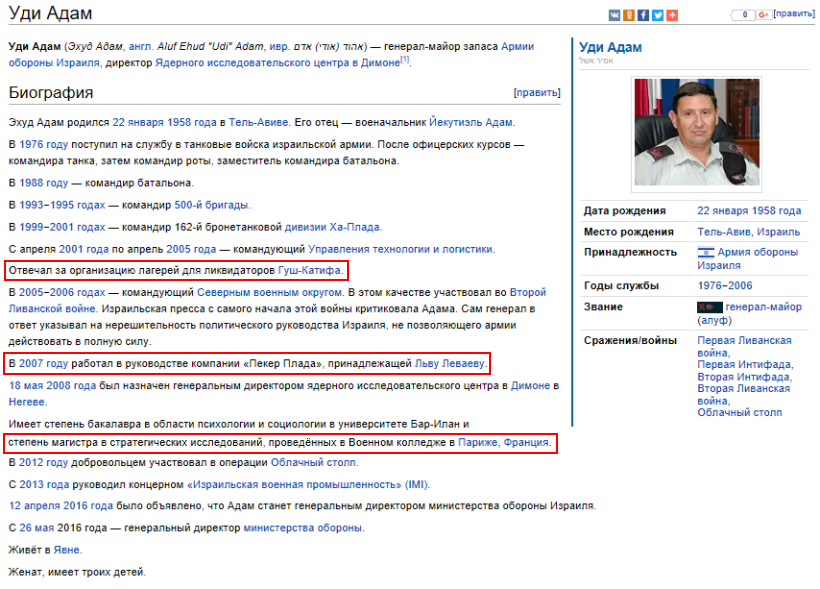Image resolution: width=820 pixels, height=589 pixels.
Task: Open the Явне link
Action: (x=66, y=550)
